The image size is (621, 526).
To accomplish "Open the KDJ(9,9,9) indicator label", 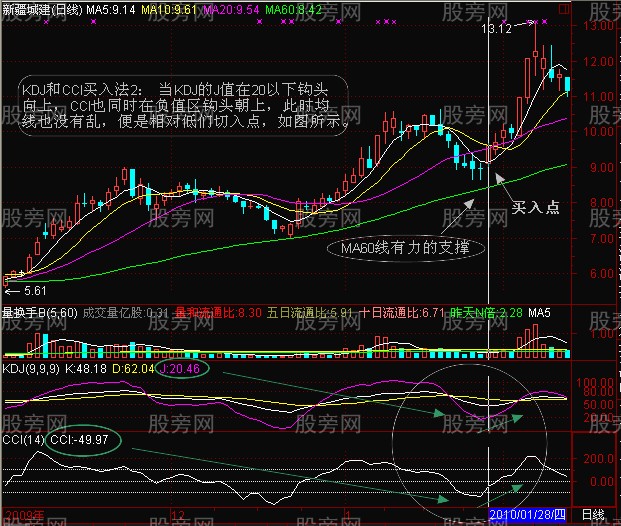I will pyautogui.click(x=31, y=369).
